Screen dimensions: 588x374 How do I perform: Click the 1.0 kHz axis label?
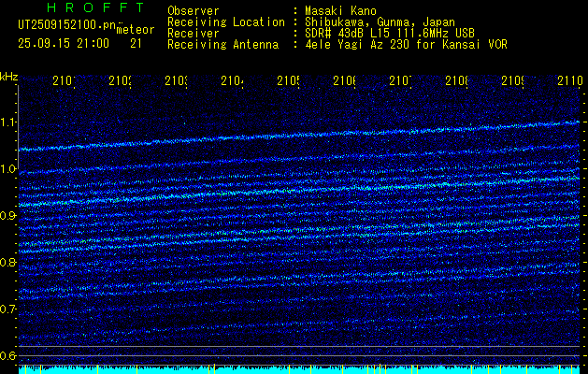click(x=8, y=169)
